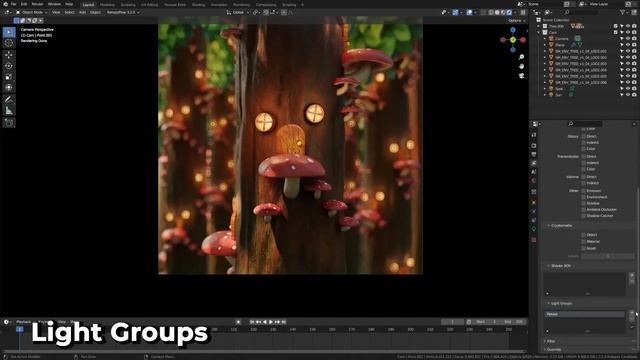Viewport: 640px width, 360px height.
Task: Click the viewport pan hand gizmo
Action: click(521, 67)
